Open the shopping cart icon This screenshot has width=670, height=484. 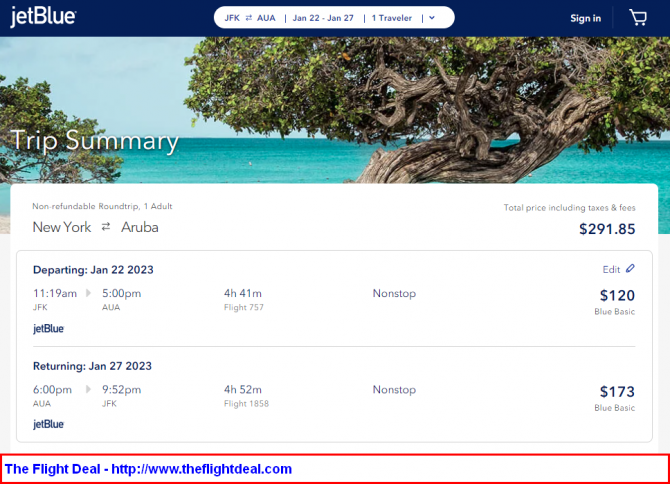pos(638,18)
